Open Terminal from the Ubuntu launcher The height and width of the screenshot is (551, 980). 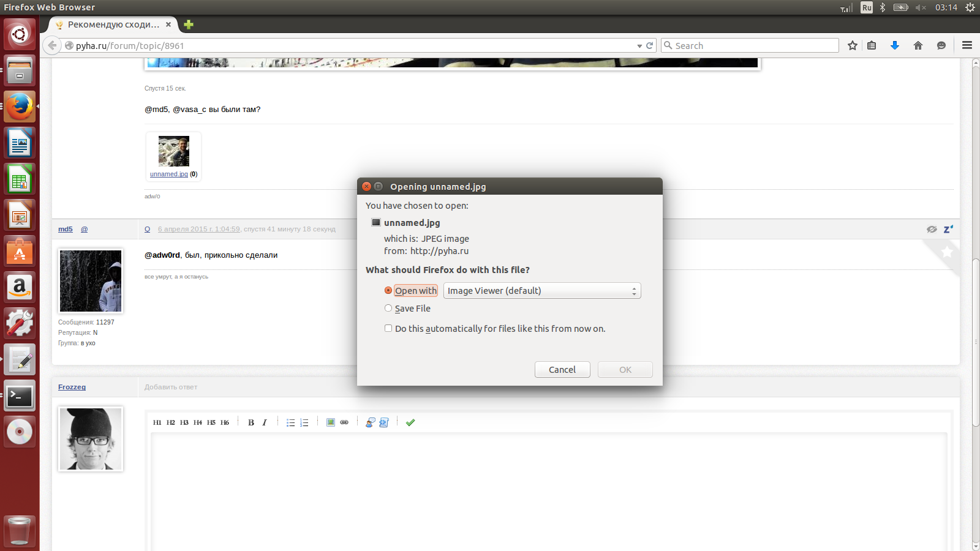20,396
